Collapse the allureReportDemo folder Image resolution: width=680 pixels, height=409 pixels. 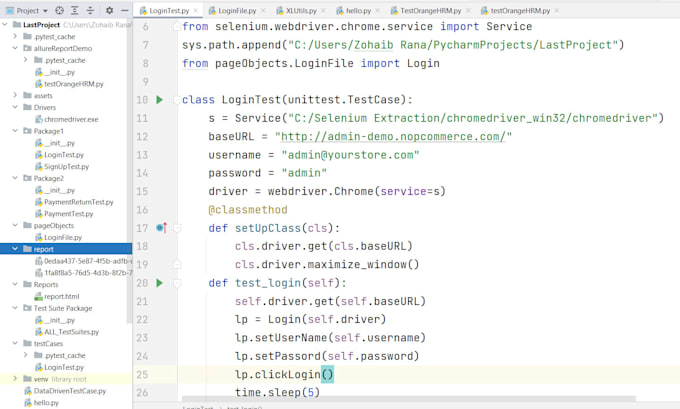[x=15, y=48]
